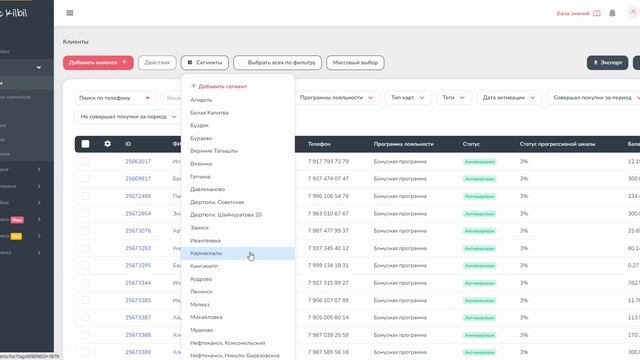Select segment Дюртюли, Шаймуратова 20

pyautogui.click(x=238, y=215)
